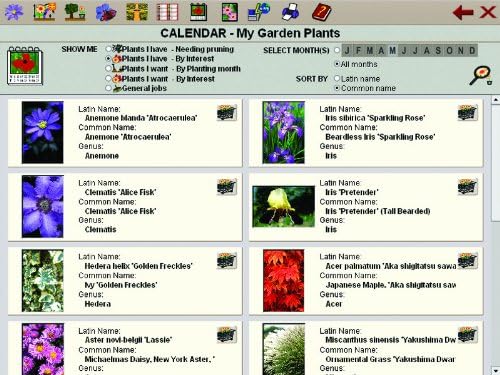Click the scrollbar down arrow
500x375 pixels.
(x=496, y=370)
